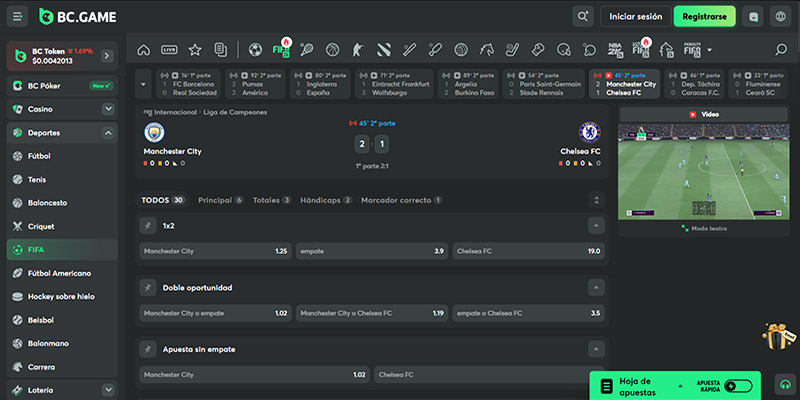The width and height of the screenshot is (800, 400).
Task: Click the Registrarse button
Action: (x=705, y=16)
